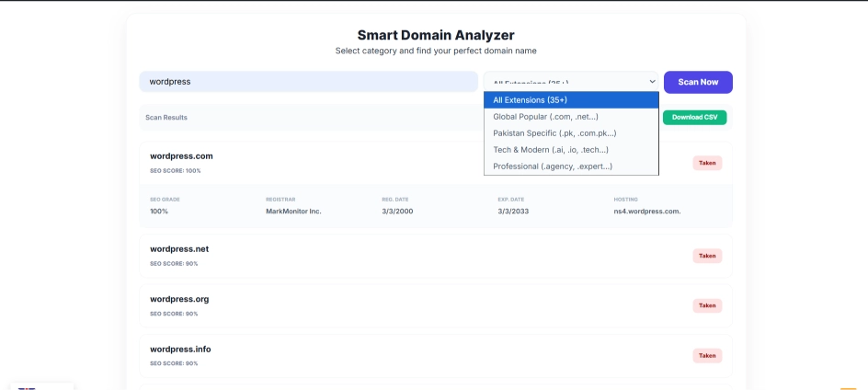This screenshot has height=390, width=868.
Task: Click the REG. DATE column label
Action: click(394, 200)
